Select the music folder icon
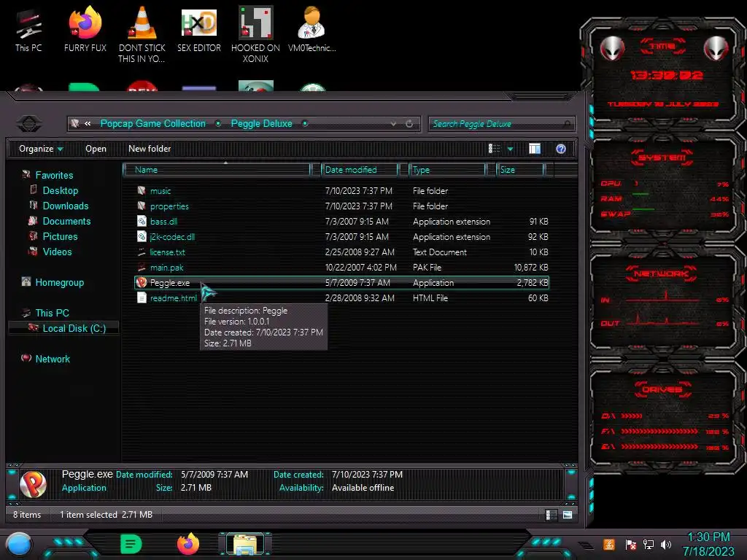The height and width of the screenshot is (560, 747). [x=142, y=190]
